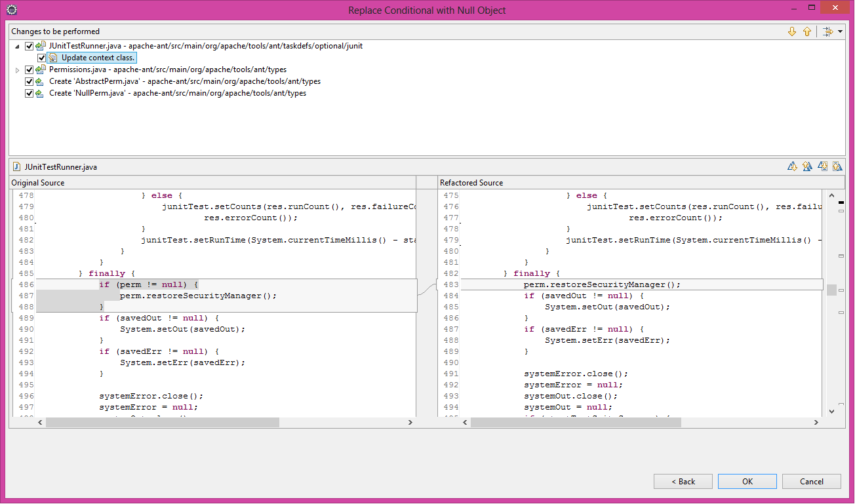Confirm refactoring with OK button

pos(747,481)
